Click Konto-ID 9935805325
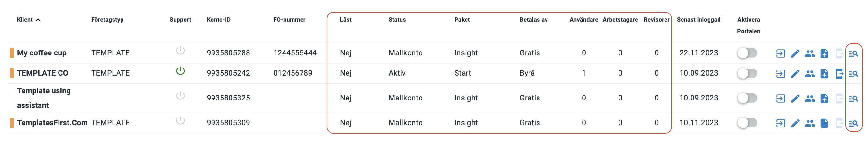This screenshot has width=868, height=141. [228, 98]
